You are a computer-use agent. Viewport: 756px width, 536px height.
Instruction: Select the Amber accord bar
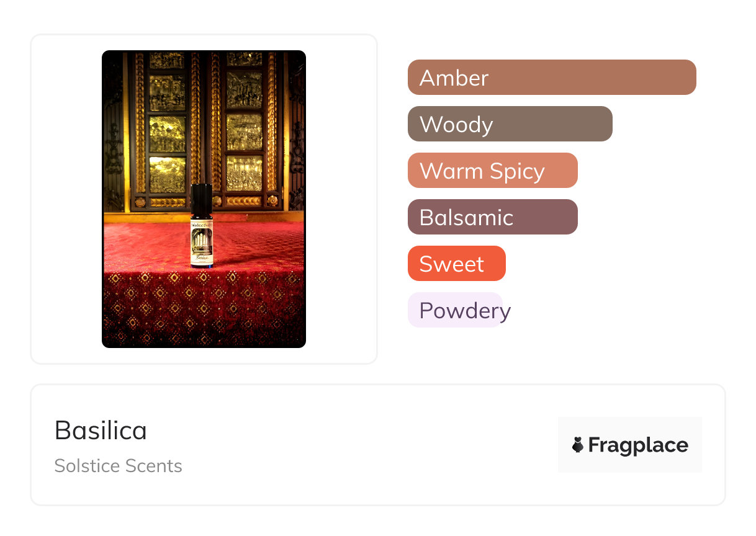(551, 78)
